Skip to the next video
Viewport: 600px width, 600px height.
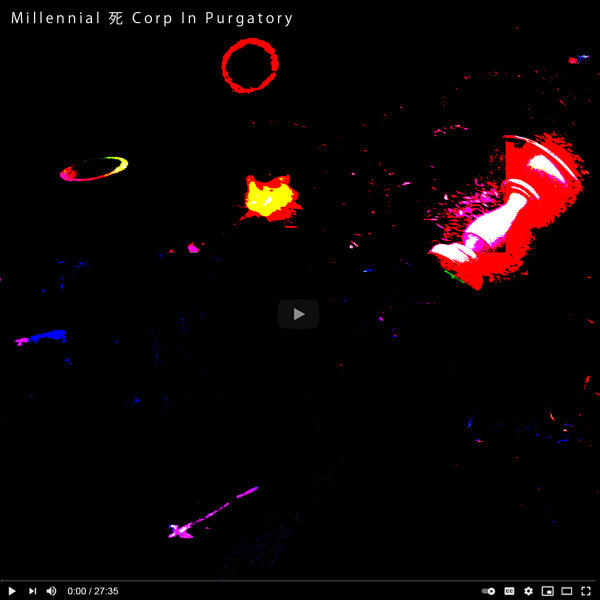pos(32,591)
